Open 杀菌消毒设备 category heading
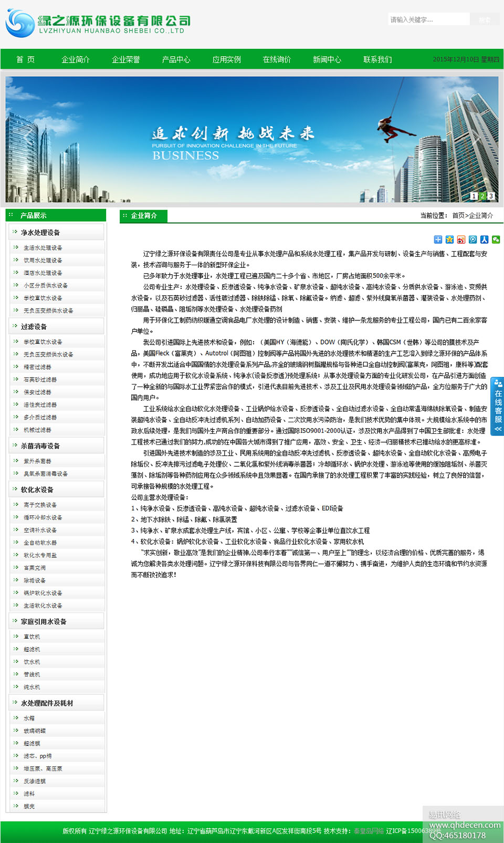This screenshot has height=843, width=504. (40, 445)
